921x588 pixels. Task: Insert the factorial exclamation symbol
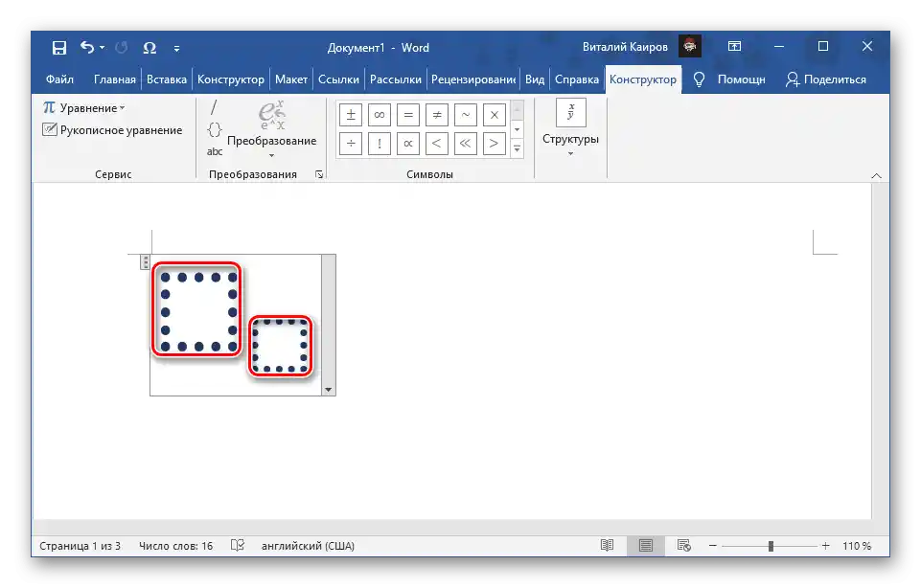coord(380,144)
